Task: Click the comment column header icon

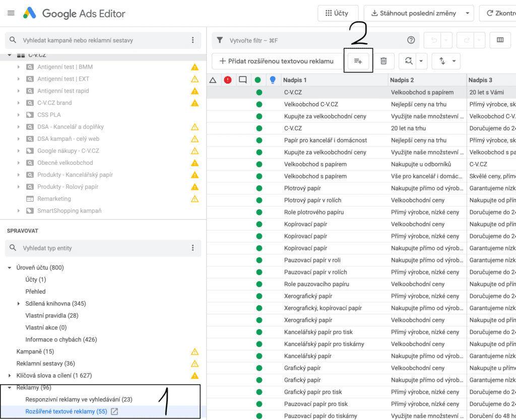Action: coord(243,80)
